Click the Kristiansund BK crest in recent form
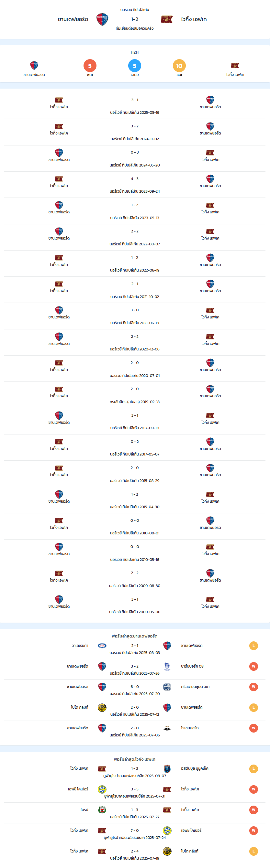The height and width of the screenshot is (868, 270). point(167,687)
